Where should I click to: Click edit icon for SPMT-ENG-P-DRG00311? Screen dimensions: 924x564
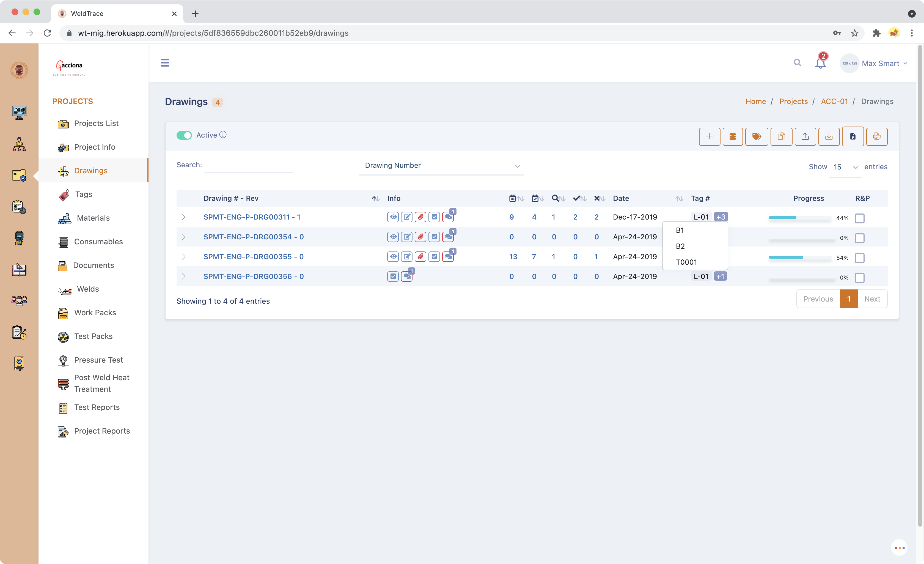406,217
